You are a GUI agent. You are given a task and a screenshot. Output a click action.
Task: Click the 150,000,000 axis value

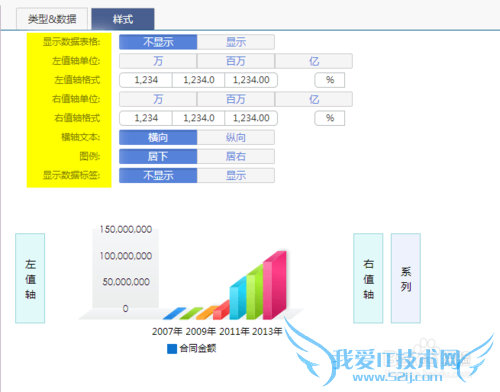coord(126,229)
